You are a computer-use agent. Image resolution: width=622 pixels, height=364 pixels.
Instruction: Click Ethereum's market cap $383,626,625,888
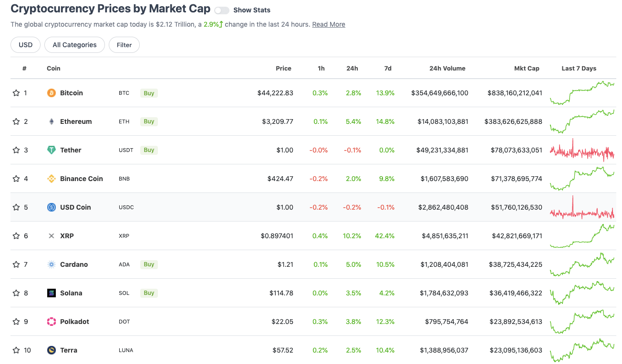(513, 121)
